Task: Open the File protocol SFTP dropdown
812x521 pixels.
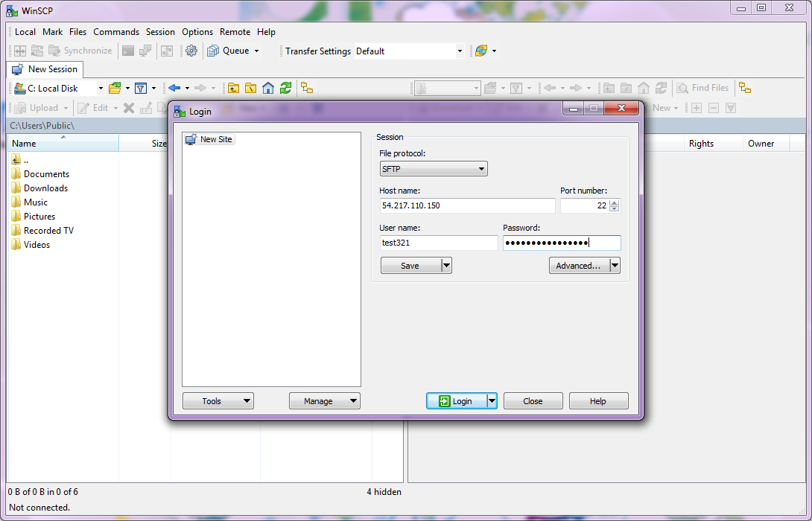Action: [434, 169]
